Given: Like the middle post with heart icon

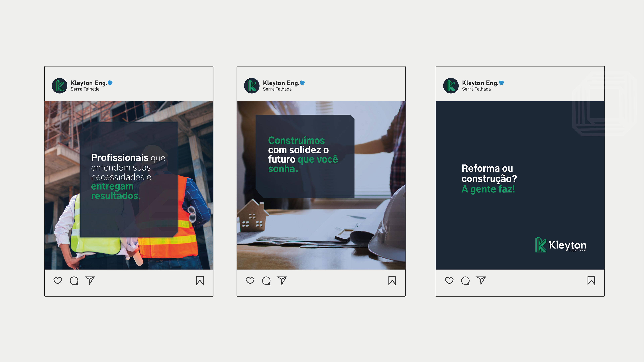Looking at the screenshot, I should [250, 281].
